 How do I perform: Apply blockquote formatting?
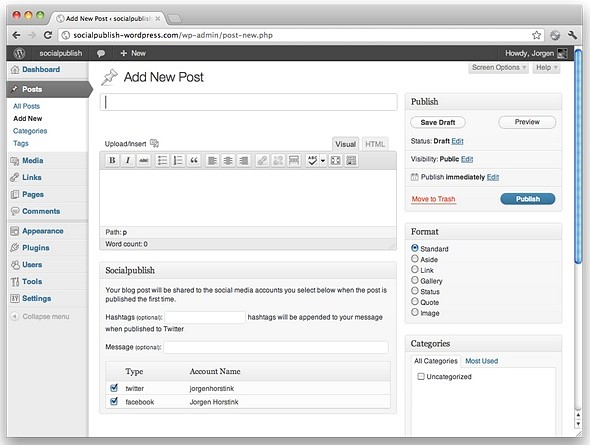[194, 161]
